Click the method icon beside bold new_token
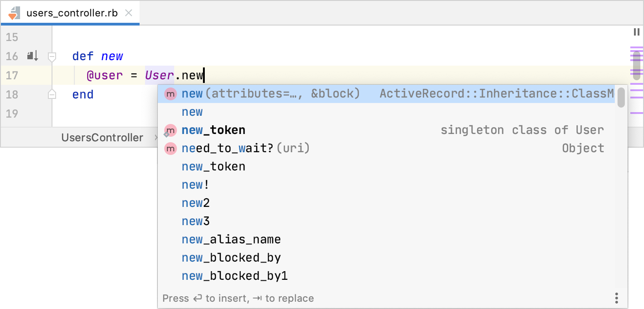The width and height of the screenshot is (644, 309). tap(171, 130)
